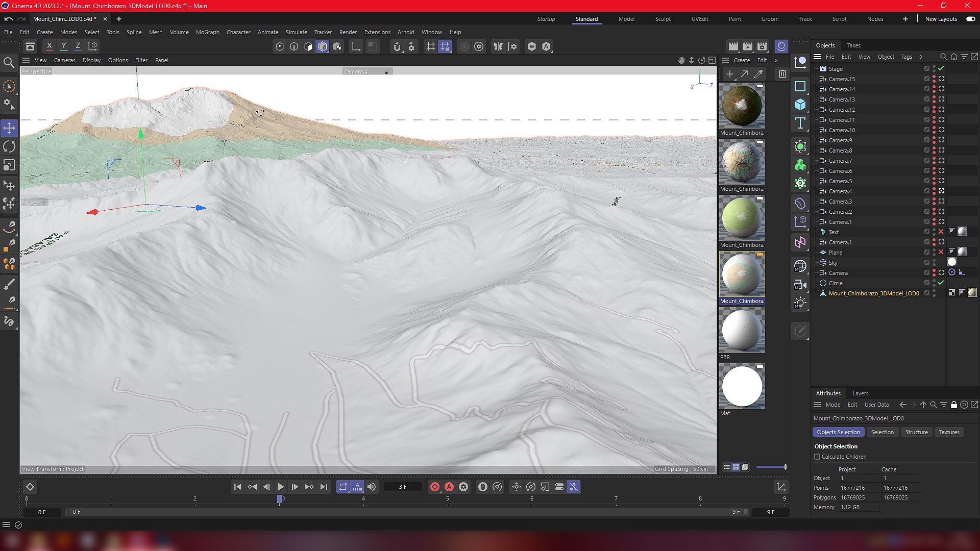The image size is (980, 551).
Task: Open Attributes User Data menu
Action: pos(876,405)
